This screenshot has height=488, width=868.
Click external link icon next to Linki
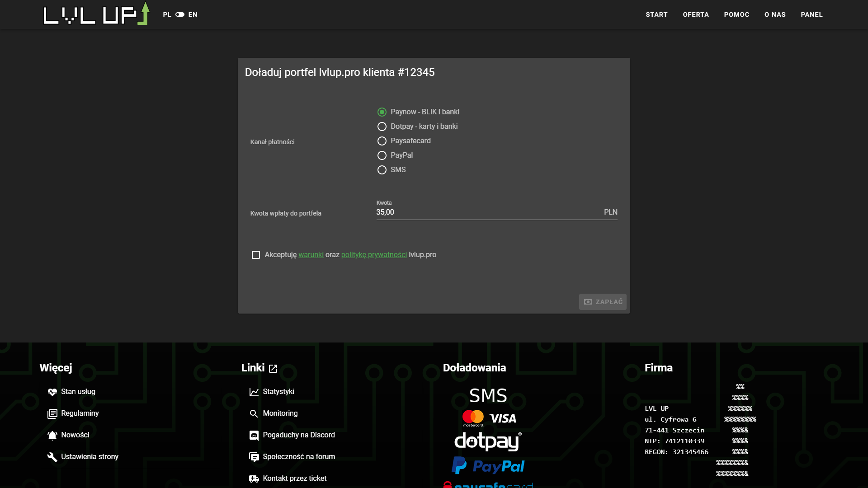[273, 368]
